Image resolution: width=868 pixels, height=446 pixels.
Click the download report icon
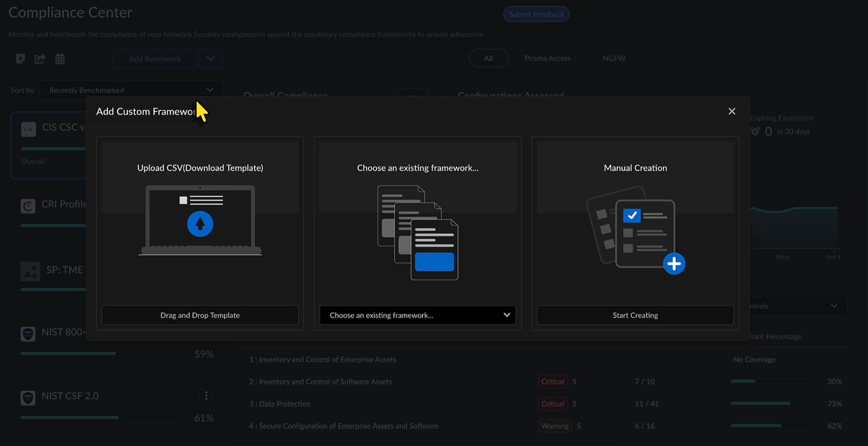pos(20,59)
